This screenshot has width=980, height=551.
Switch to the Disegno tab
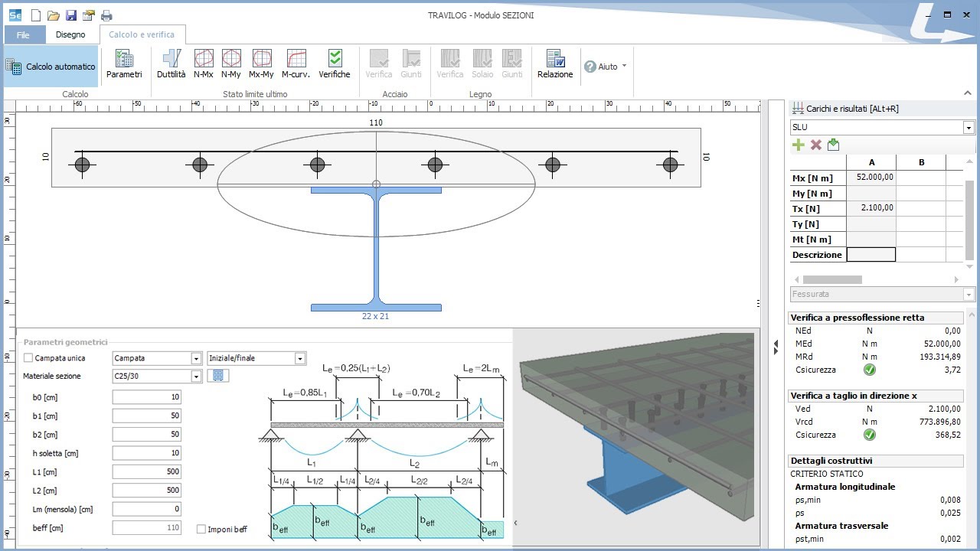72,34
